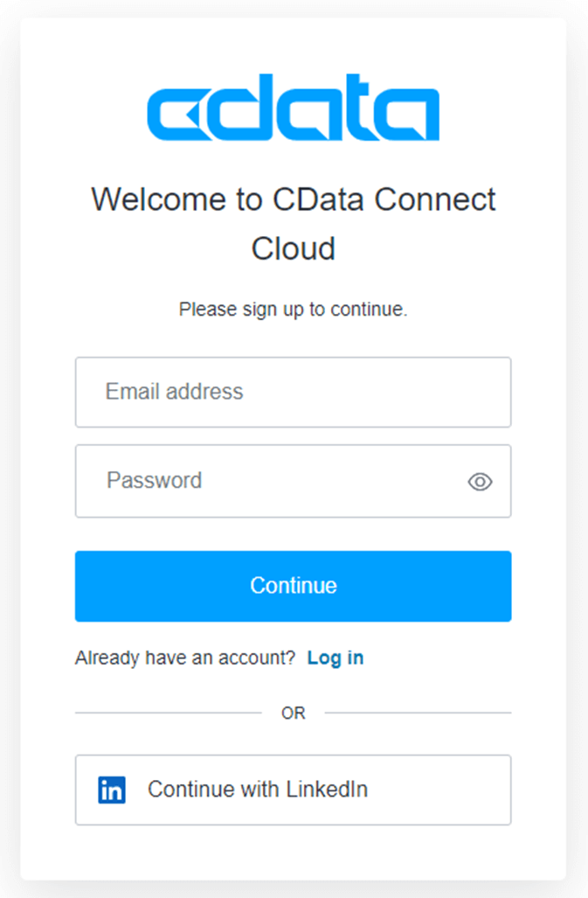Click the divider line left of OR
Image resolution: width=588 pixels, height=898 pixels.
tap(168, 713)
